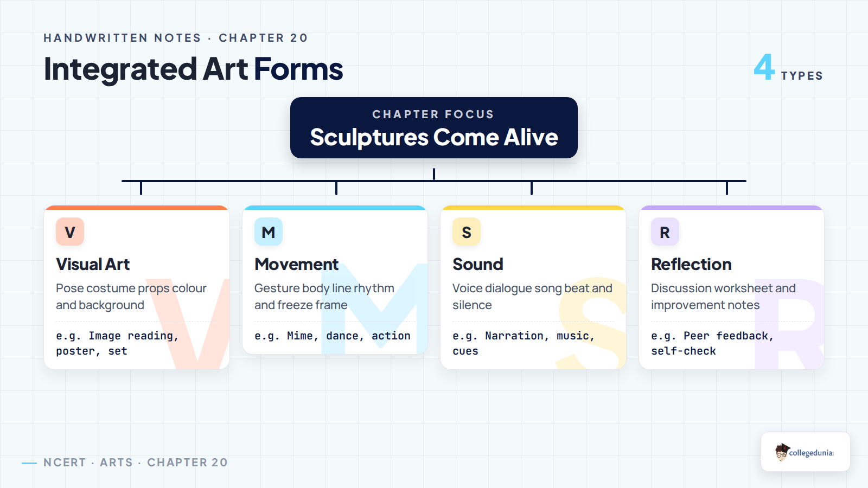868x488 pixels.
Task: Click the Narration, music, cues example text
Action: pyautogui.click(x=524, y=343)
